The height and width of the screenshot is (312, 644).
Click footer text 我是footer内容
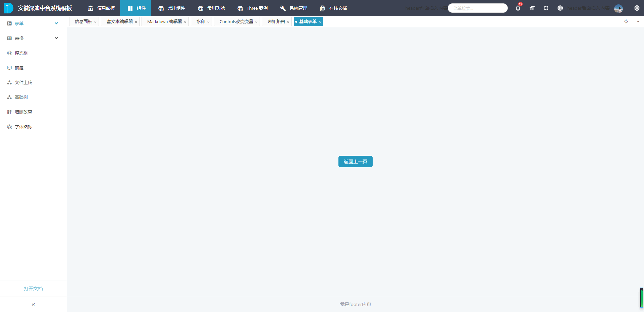pyautogui.click(x=356, y=304)
